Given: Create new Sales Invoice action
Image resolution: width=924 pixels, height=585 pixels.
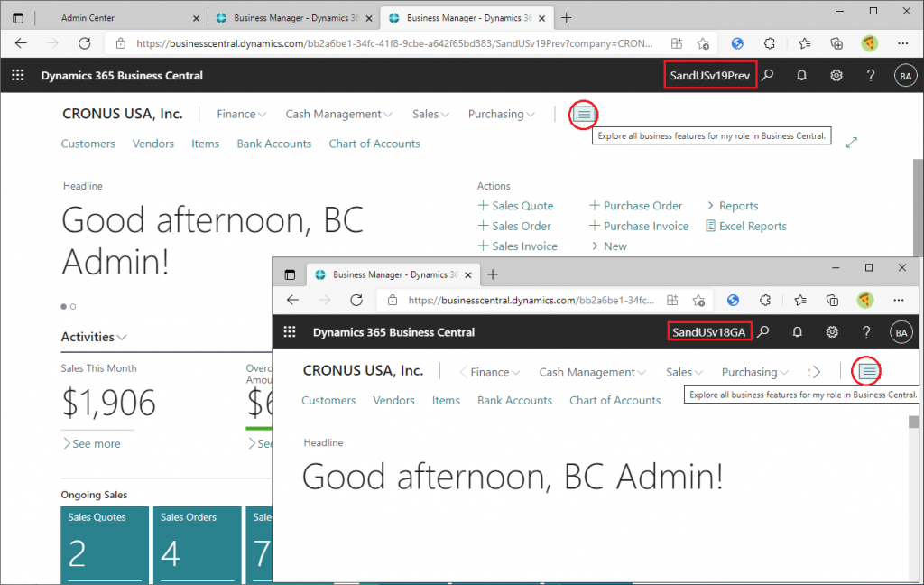Looking at the screenshot, I should pyautogui.click(x=517, y=246).
